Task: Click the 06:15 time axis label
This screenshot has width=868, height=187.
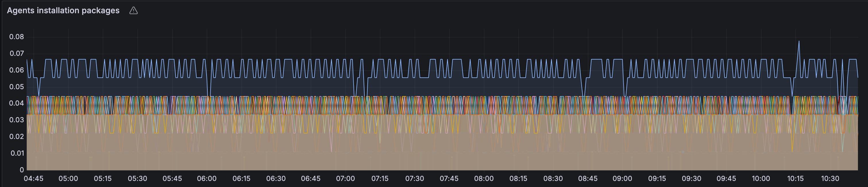Action: (x=241, y=179)
